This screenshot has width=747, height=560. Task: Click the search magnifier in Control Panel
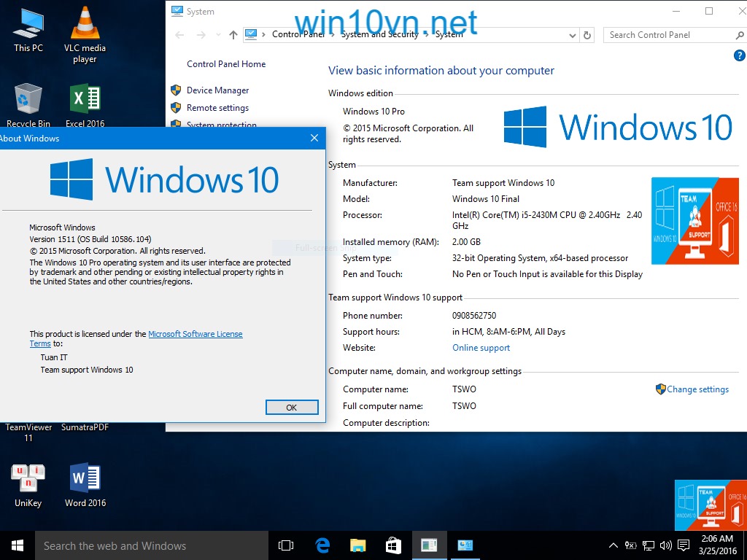[740, 35]
